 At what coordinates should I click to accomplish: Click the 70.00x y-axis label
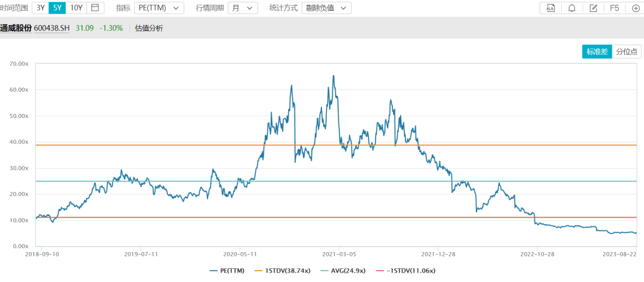pyautogui.click(x=19, y=64)
